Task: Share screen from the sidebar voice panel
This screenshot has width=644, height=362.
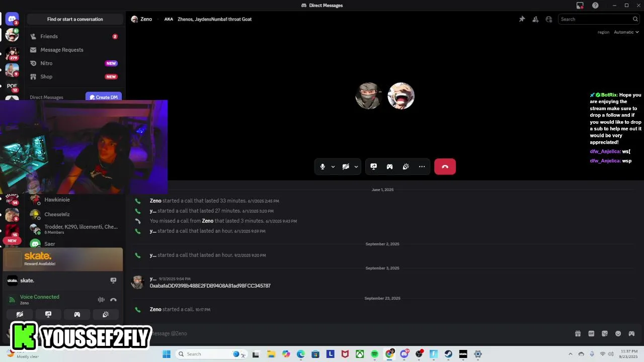Action: pos(48,314)
